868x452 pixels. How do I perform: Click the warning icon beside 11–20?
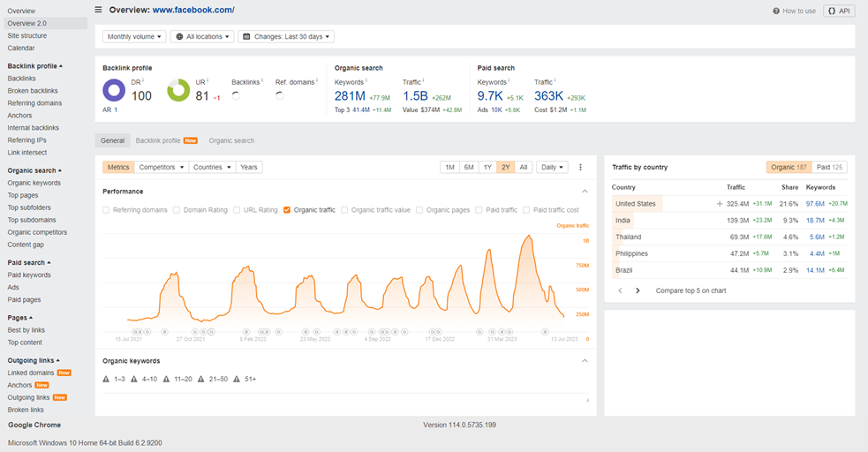(x=166, y=379)
